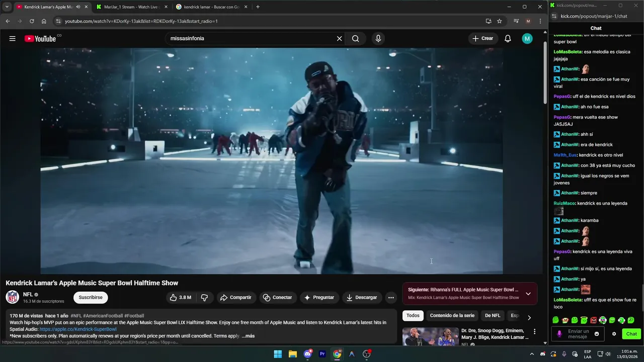Close the MariJar_1 Stream tab

tap(166, 7)
